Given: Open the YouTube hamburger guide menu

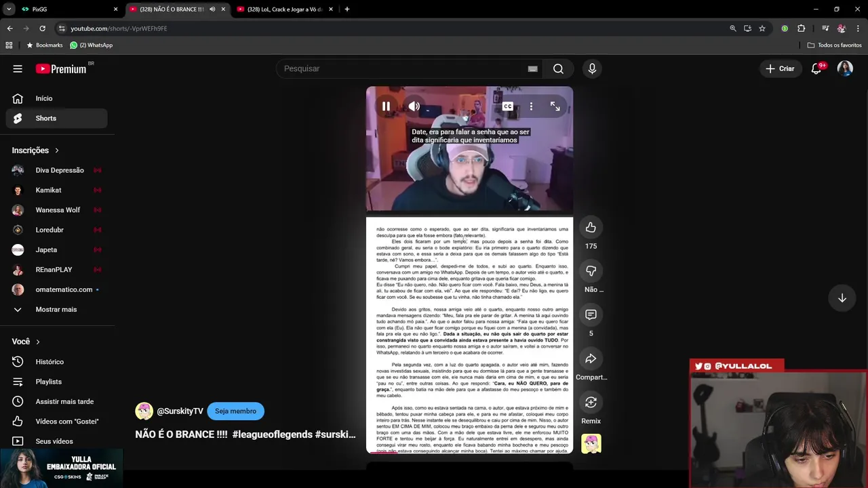Looking at the screenshot, I should pos(18,68).
